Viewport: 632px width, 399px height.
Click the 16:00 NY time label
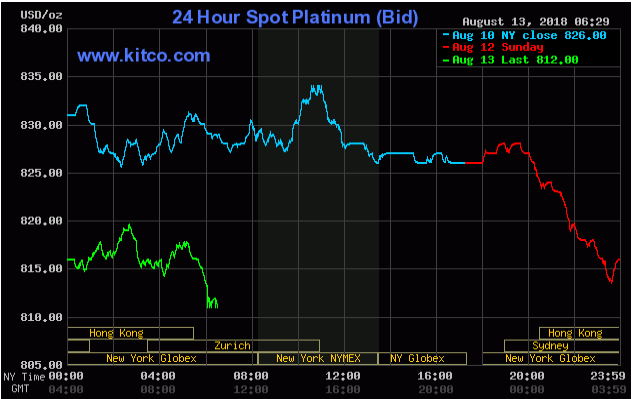click(434, 376)
